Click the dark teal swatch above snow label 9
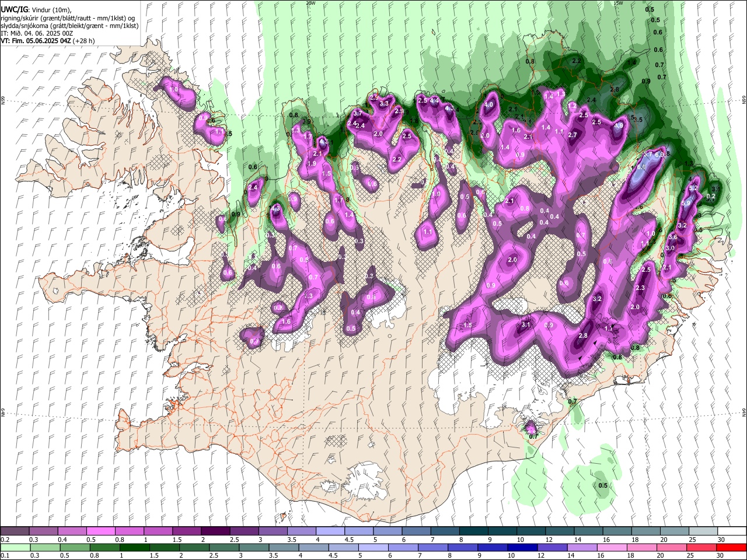The image size is (747, 560). pyautogui.click(x=502, y=531)
